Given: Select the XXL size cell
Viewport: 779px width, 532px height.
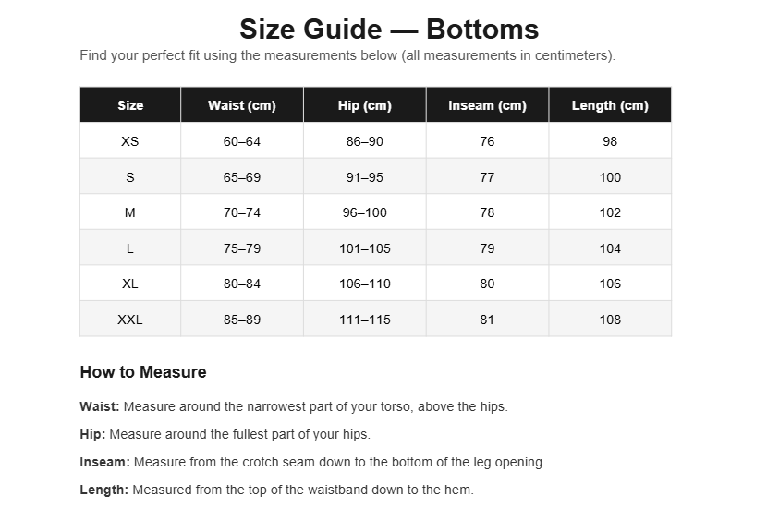Looking at the screenshot, I should click(130, 320).
